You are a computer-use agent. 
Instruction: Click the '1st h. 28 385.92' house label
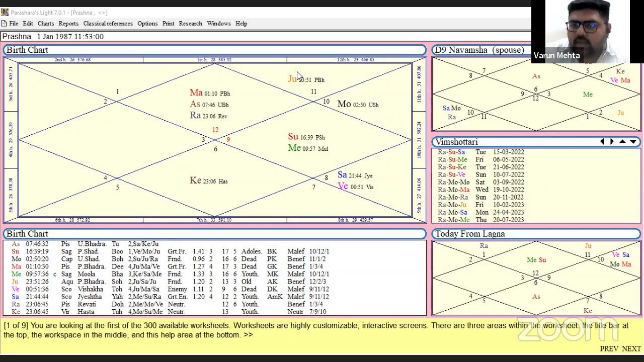click(214, 60)
